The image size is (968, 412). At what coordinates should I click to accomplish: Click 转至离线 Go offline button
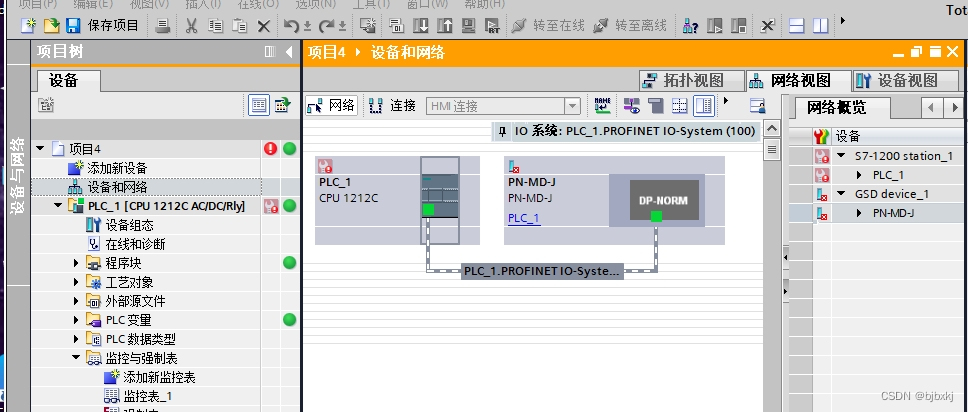[x=630, y=25]
